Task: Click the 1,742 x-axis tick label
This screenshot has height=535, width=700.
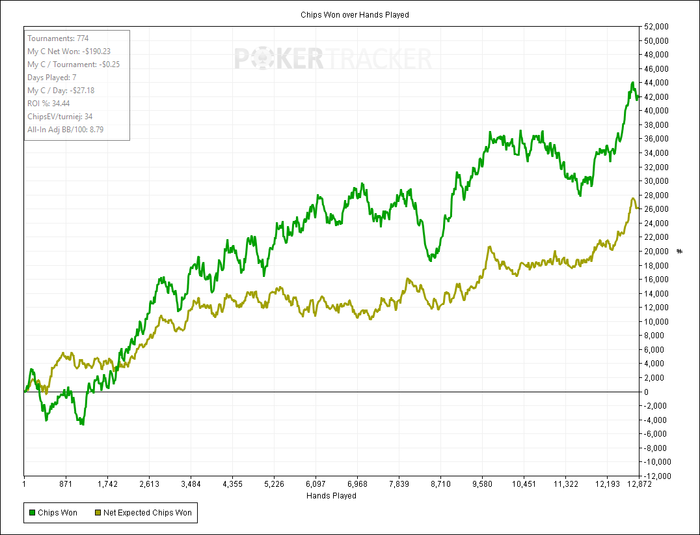Action: tap(108, 484)
